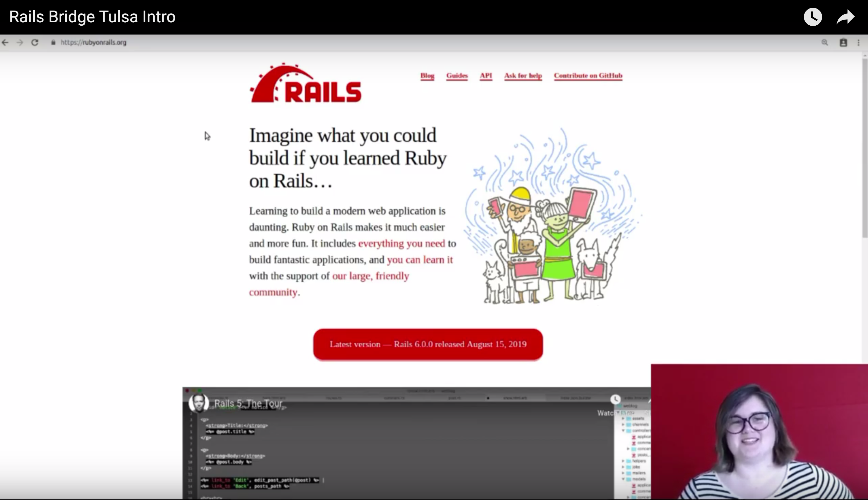Click the channel avatar in embedded video
Viewport: 868px width, 500px height.
click(199, 403)
